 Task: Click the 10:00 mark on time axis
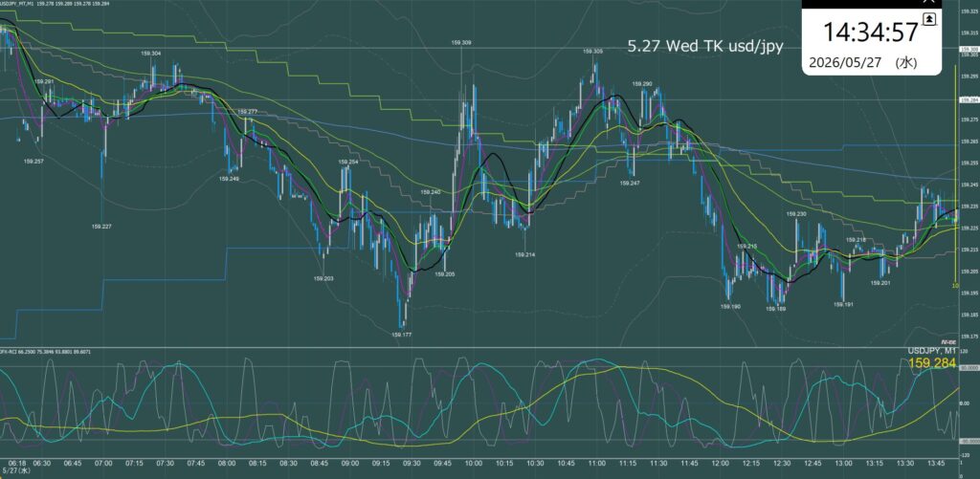coord(474,464)
